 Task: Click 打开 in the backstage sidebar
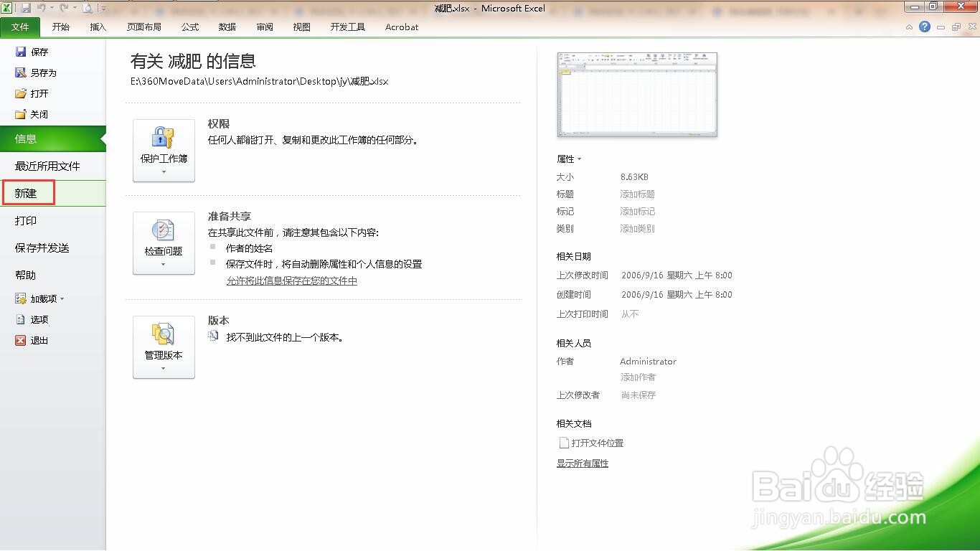pyautogui.click(x=32, y=93)
